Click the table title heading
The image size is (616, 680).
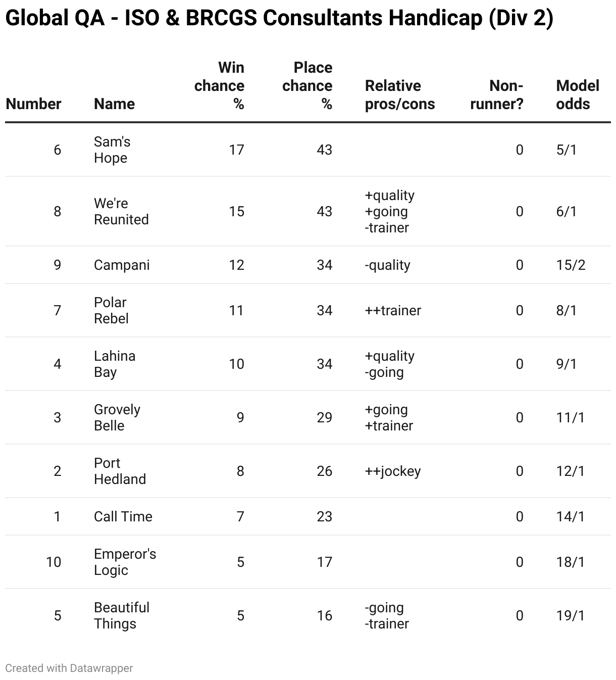coord(279,18)
